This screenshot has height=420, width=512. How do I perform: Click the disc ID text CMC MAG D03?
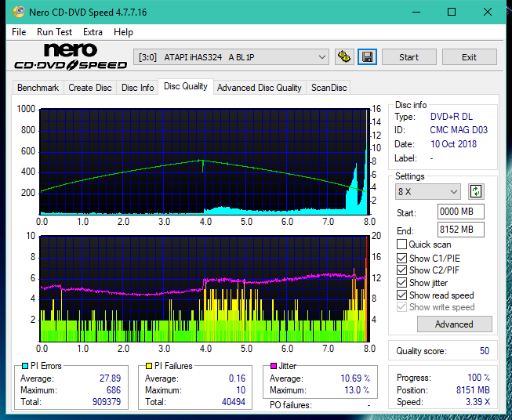(x=459, y=130)
